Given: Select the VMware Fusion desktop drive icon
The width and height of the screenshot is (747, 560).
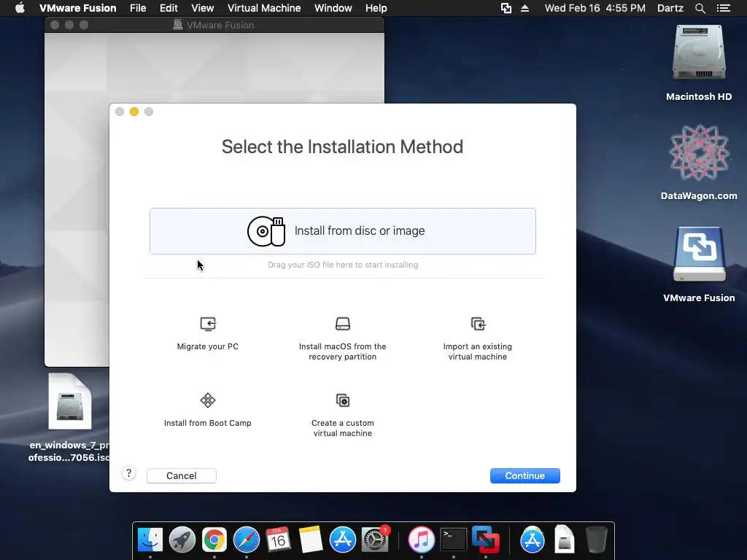Looking at the screenshot, I should pyautogui.click(x=699, y=254).
